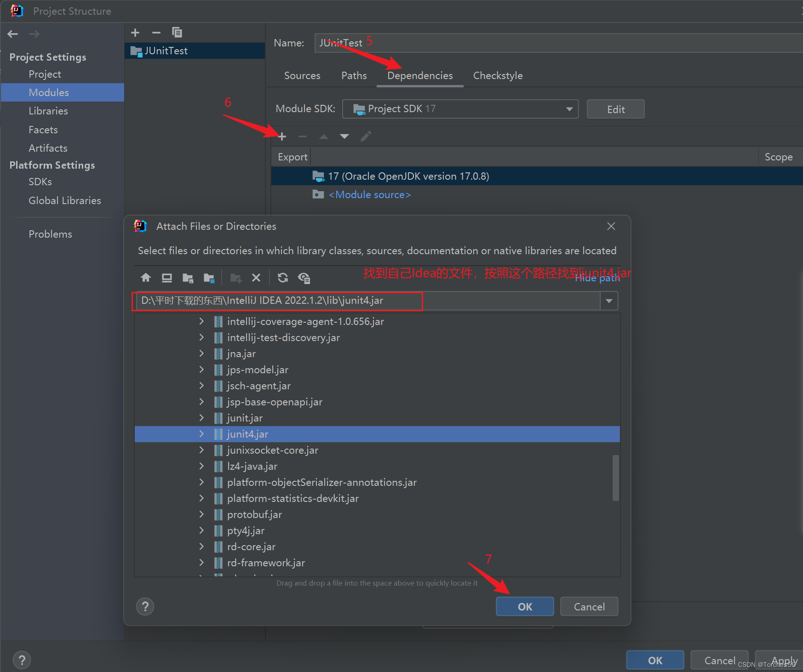The height and width of the screenshot is (672, 803).
Task: Click the module Name field
Action: (558, 43)
